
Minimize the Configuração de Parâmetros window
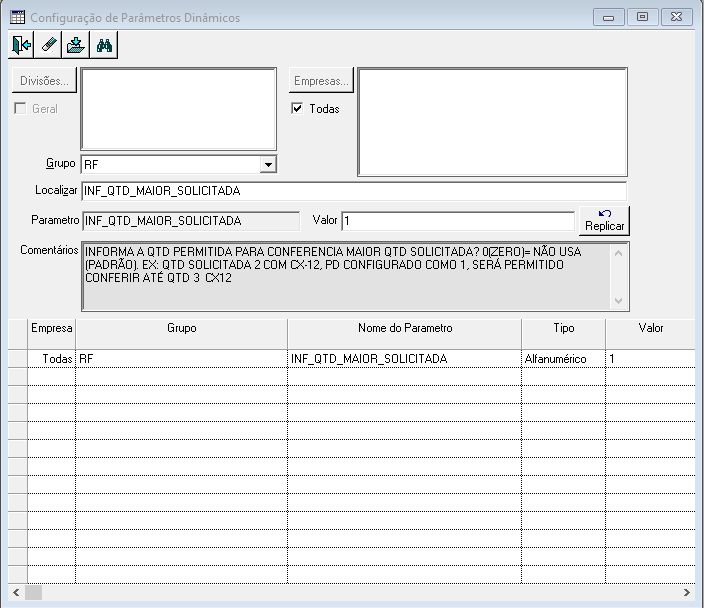tap(608, 17)
